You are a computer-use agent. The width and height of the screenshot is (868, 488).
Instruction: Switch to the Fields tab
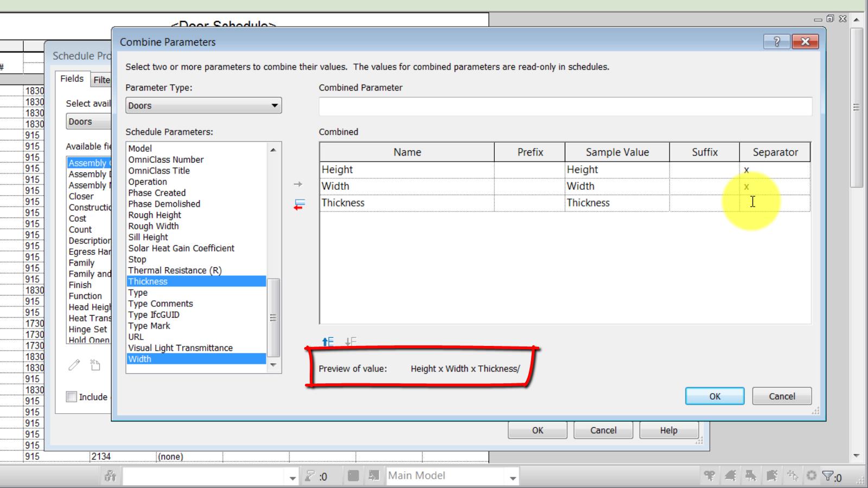click(x=72, y=79)
